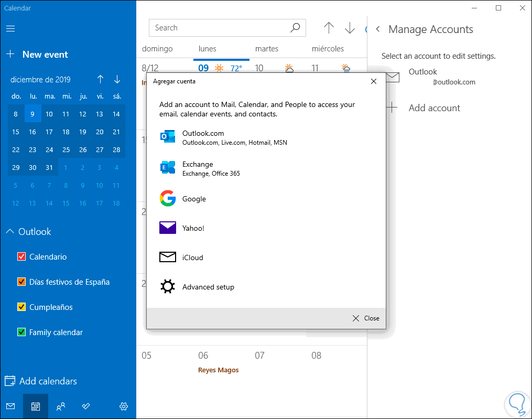Select day 14 in mini calendar
Image resolution: width=532 pixels, height=419 pixels.
[116, 114]
